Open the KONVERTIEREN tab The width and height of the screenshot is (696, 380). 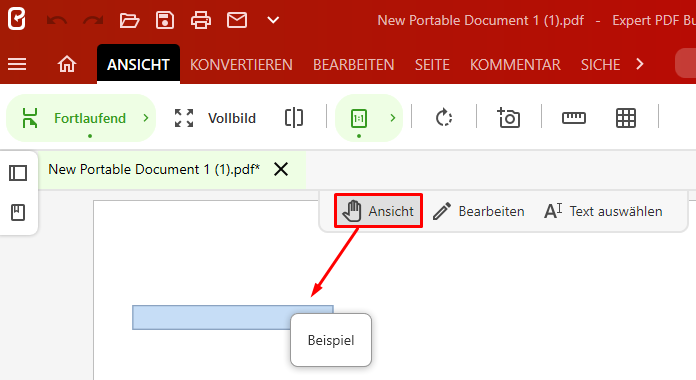point(241,65)
